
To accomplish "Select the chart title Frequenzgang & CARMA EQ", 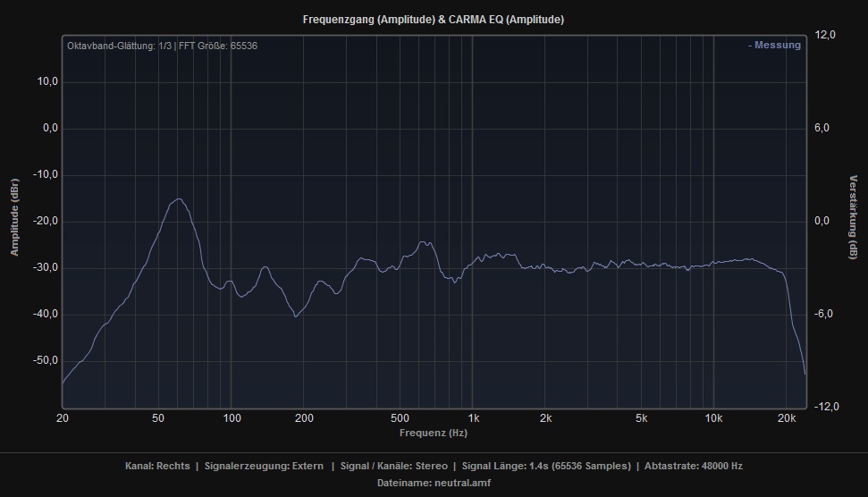I will point(434,19).
